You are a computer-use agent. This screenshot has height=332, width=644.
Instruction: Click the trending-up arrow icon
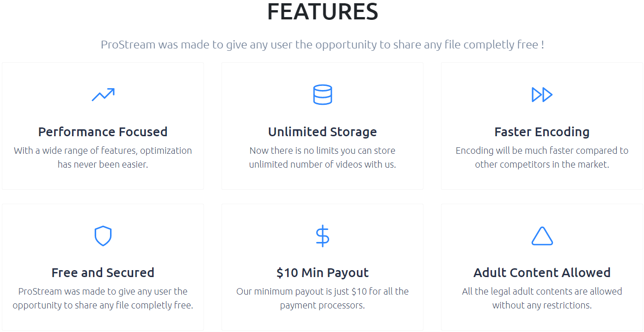103,95
